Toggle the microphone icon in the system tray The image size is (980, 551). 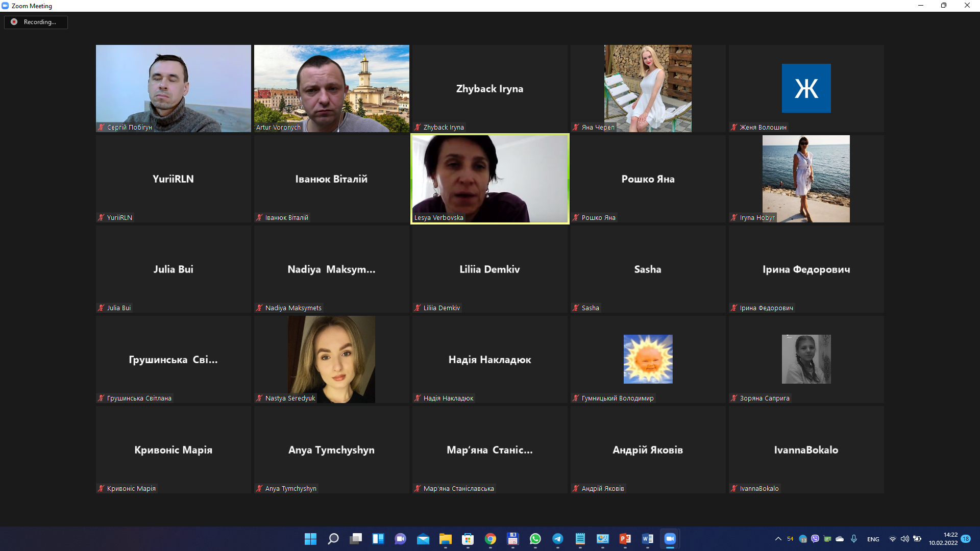click(x=853, y=539)
